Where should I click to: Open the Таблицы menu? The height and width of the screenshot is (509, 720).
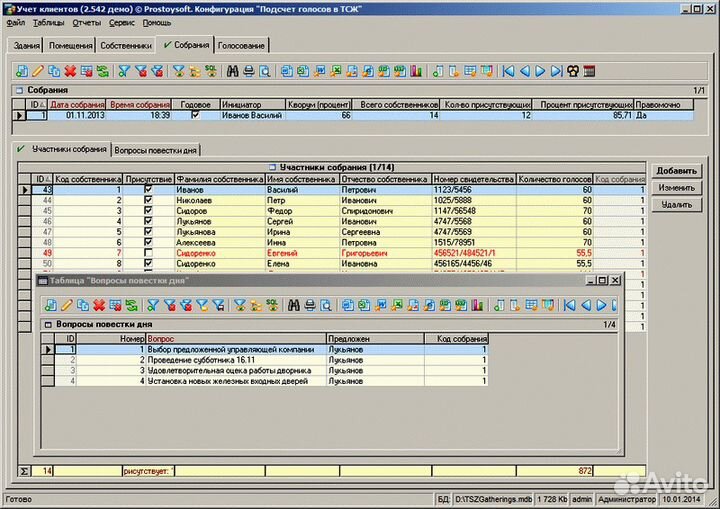[x=50, y=22]
